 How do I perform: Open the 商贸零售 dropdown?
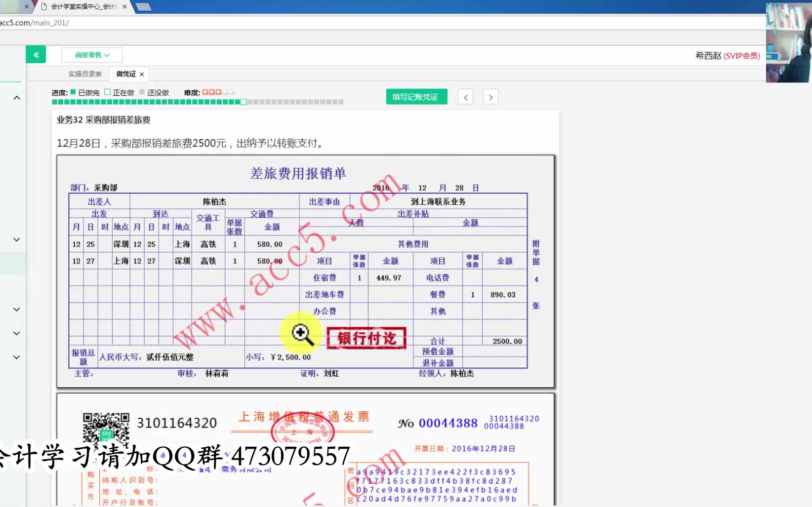[x=90, y=54]
